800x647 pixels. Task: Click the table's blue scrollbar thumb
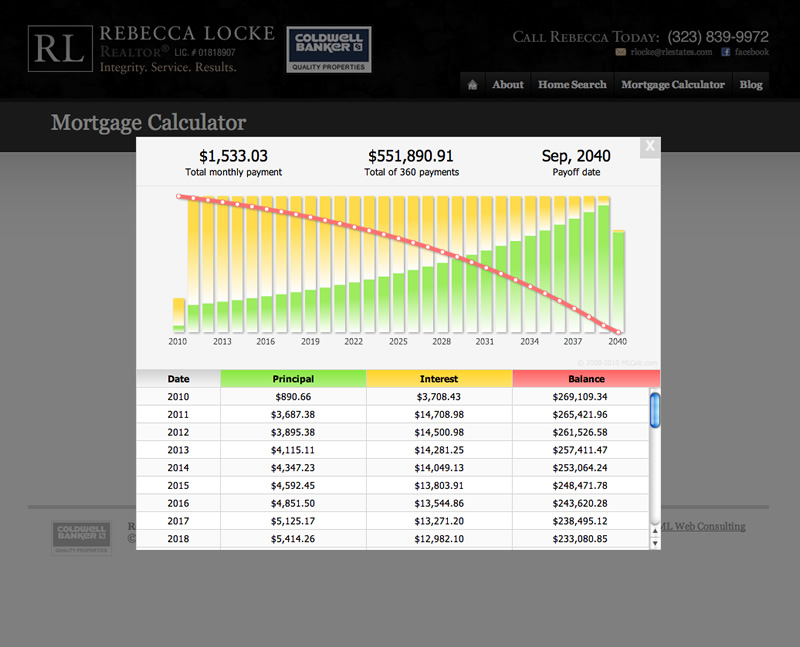coord(655,409)
